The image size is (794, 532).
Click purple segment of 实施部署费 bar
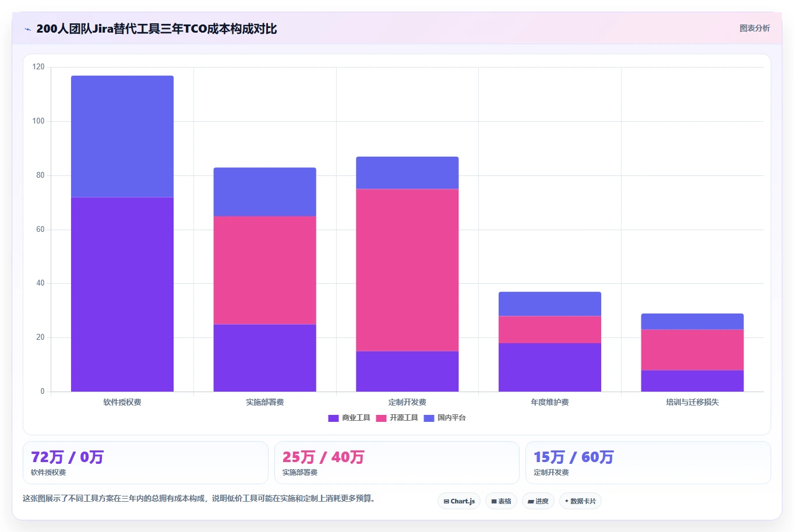pos(264,358)
